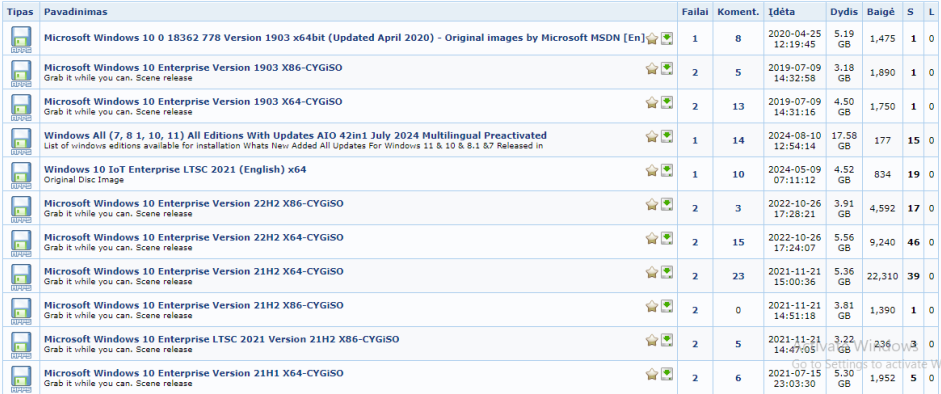Open Windows All AIO 42in1 July 2024 link
Viewport: 941px width, 394px height.
point(295,136)
